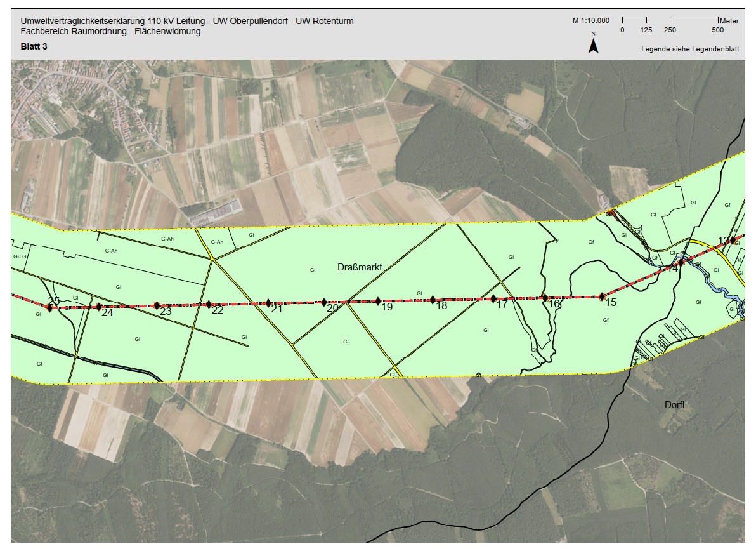756x551 pixels.
Task: Click the diamond marker for pylon 18
Action: pos(433,300)
